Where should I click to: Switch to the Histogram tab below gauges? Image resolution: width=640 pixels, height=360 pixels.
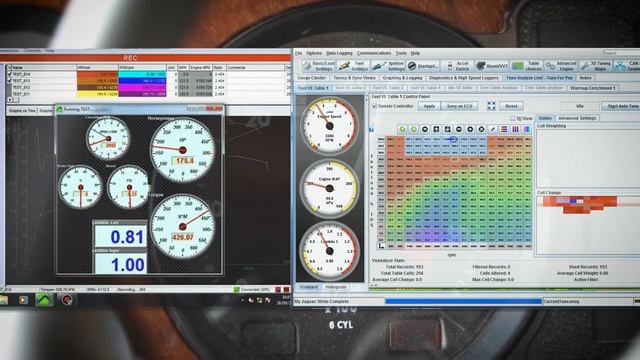click(x=336, y=287)
